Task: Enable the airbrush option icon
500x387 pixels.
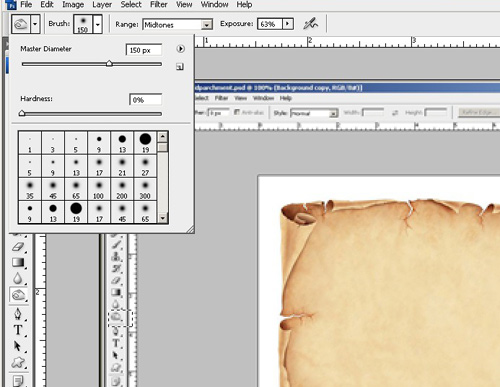Action: tap(311, 24)
